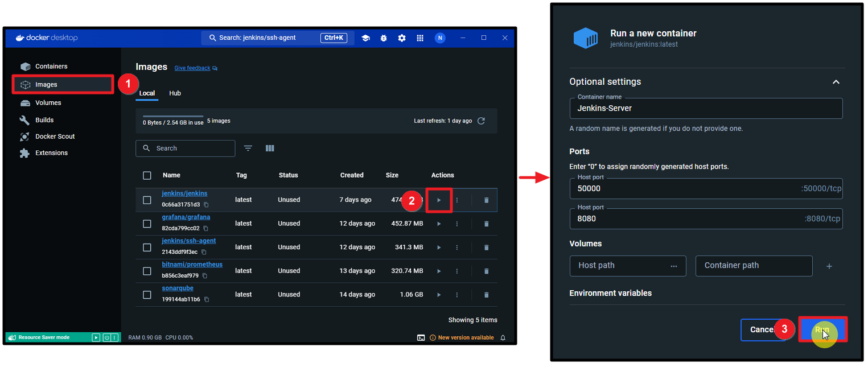
Task: Open the user account avatar N
Action: coord(440,38)
